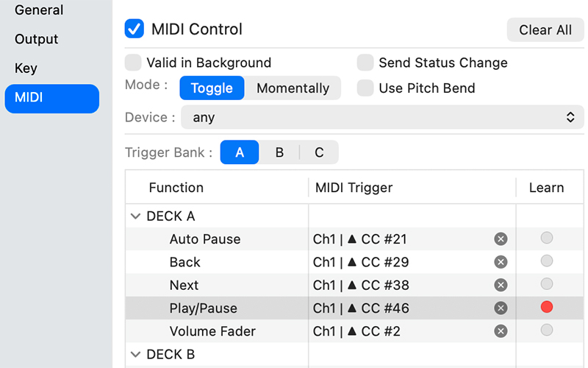Clear the Auto Pause MIDI trigger
588x368 pixels.
click(501, 238)
